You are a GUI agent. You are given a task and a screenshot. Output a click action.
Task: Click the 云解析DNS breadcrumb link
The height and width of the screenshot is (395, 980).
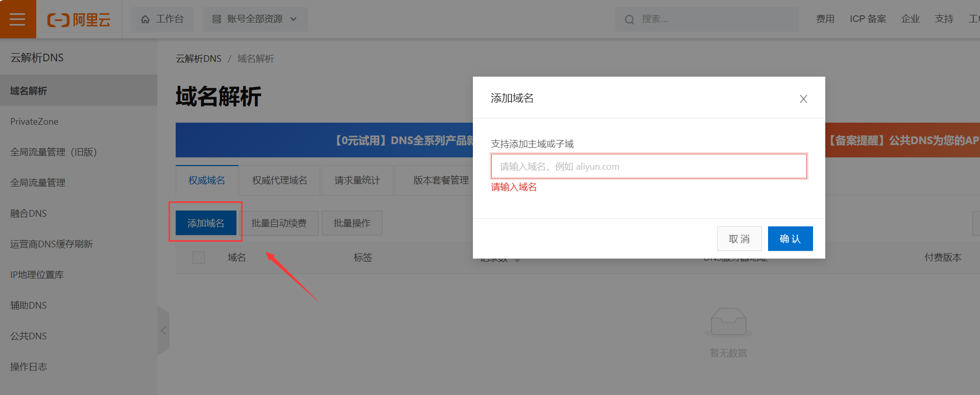click(x=199, y=59)
